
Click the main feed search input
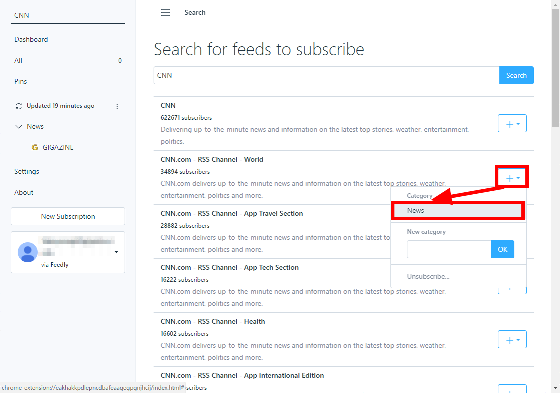click(x=326, y=75)
